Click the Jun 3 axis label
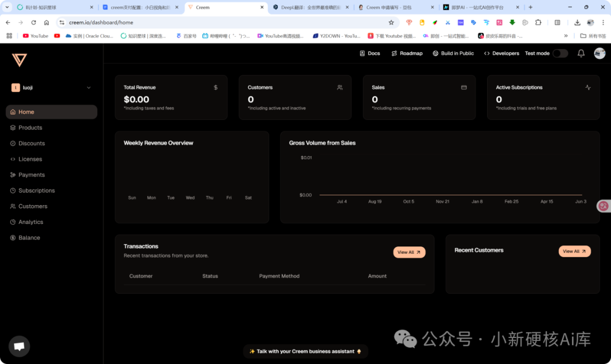The image size is (611, 364). [x=580, y=202]
